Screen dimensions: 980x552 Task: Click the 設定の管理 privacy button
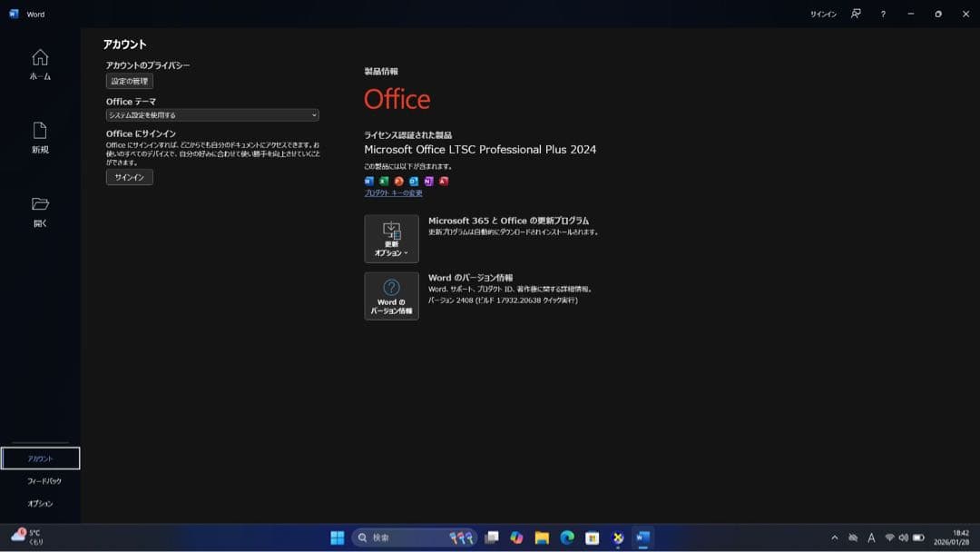pyautogui.click(x=129, y=81)
